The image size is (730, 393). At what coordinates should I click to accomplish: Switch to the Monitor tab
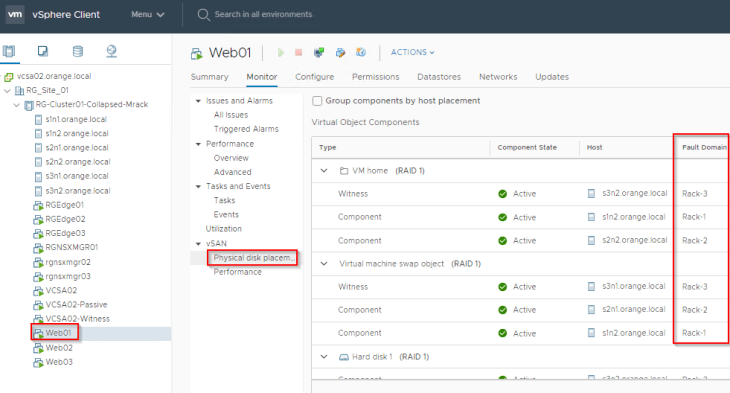[262, 77]
